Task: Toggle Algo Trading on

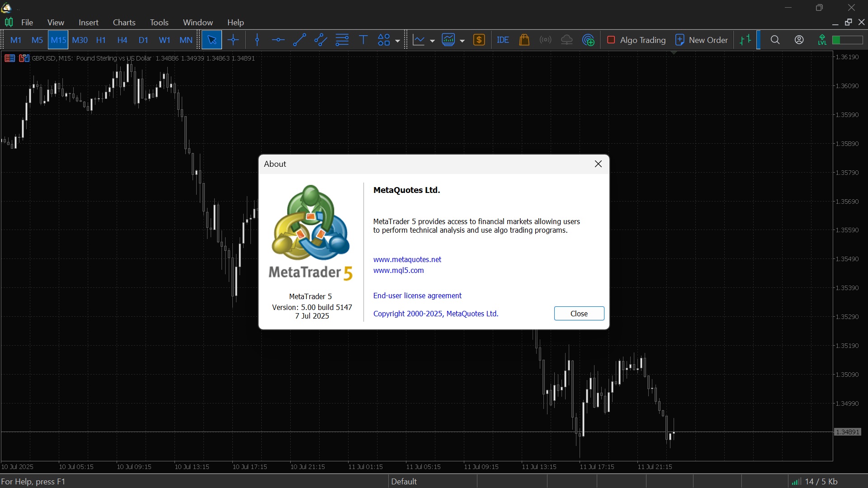Action: pyautogui.click(x=636, y=40)
